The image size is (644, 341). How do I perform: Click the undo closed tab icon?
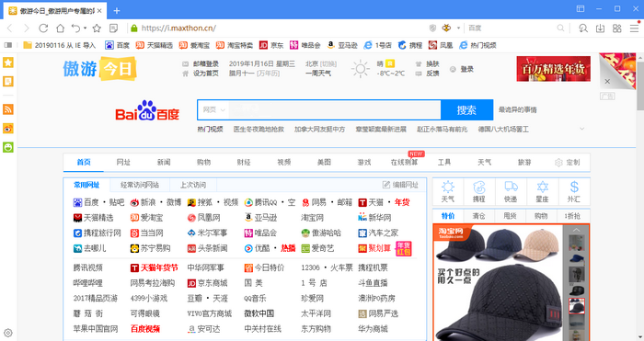click(75, 28)
